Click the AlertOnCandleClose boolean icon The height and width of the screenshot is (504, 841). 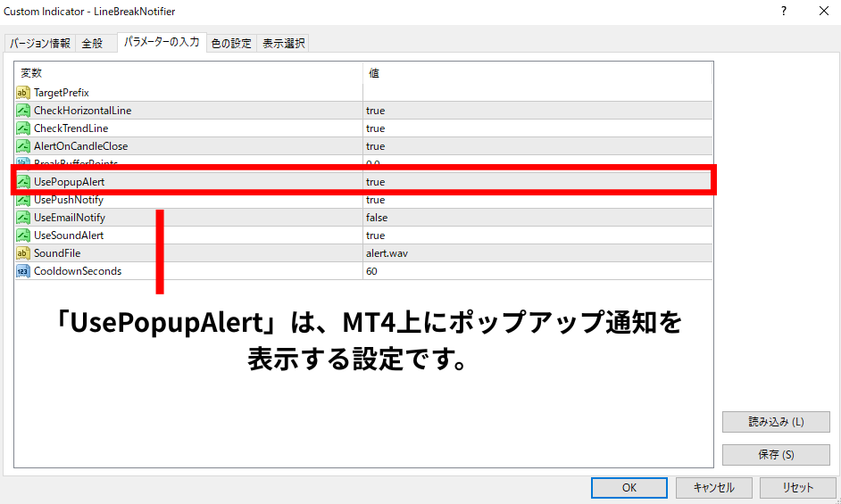point(23,146)
